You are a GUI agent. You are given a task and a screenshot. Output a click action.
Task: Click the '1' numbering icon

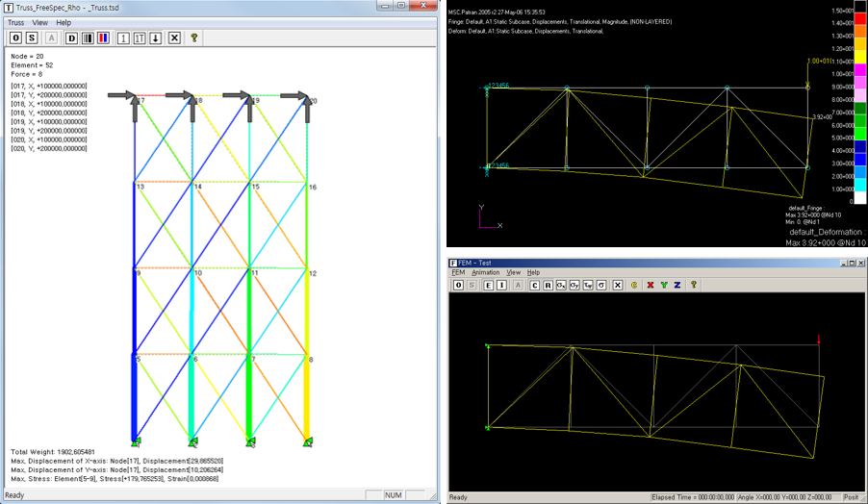123,38
